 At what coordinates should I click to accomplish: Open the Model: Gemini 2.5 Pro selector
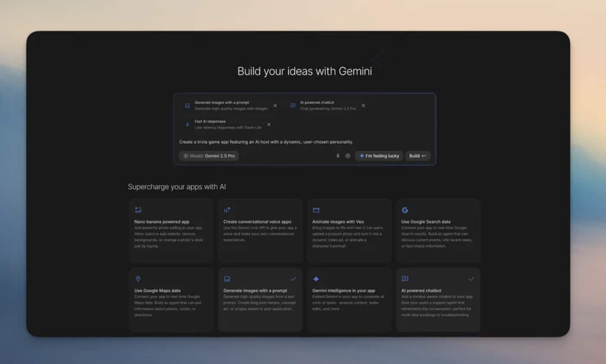(x=209, y=156)
